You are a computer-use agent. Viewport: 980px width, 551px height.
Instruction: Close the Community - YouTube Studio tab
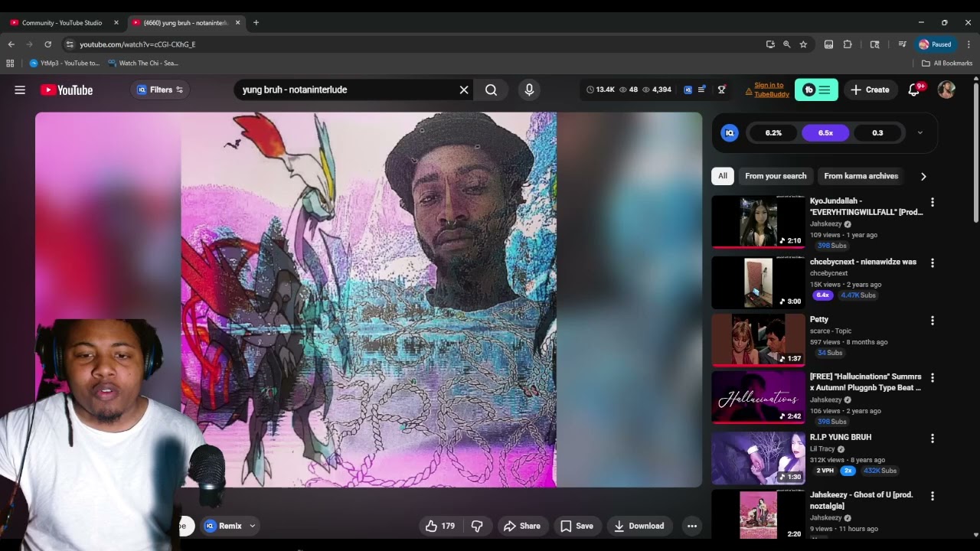click(116, 23)
